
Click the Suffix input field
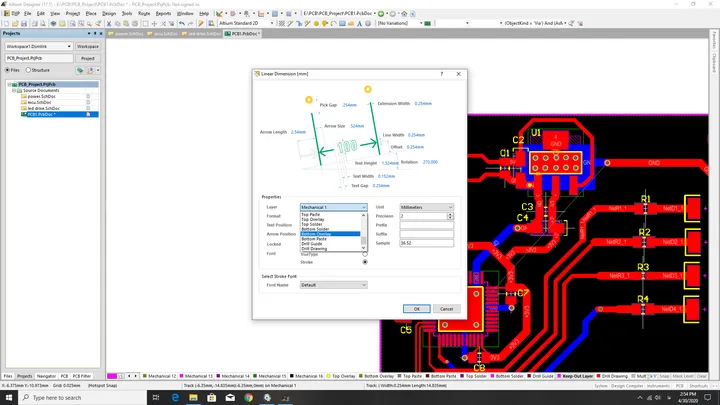(x=427, y=234)
